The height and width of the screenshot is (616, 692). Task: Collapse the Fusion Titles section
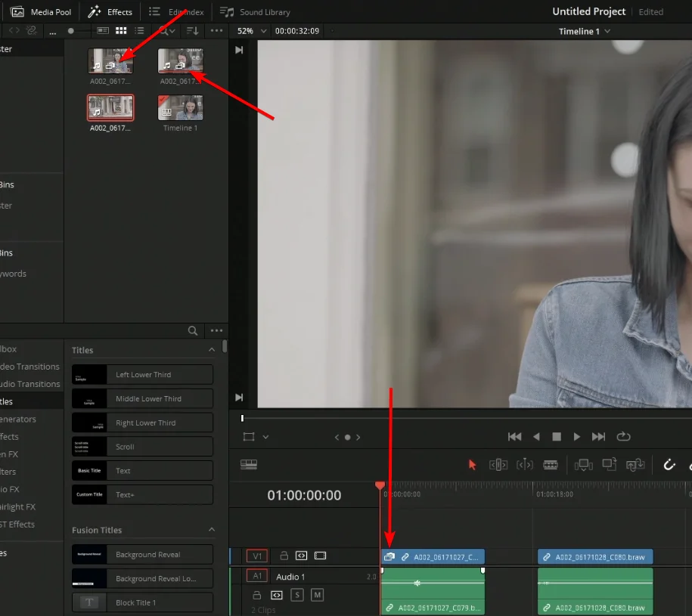pyautogui.click(x=212, y=530)
